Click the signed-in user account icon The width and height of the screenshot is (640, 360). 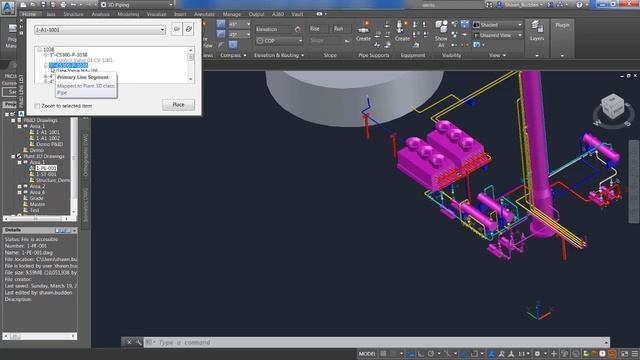click(x=500, y=4)
